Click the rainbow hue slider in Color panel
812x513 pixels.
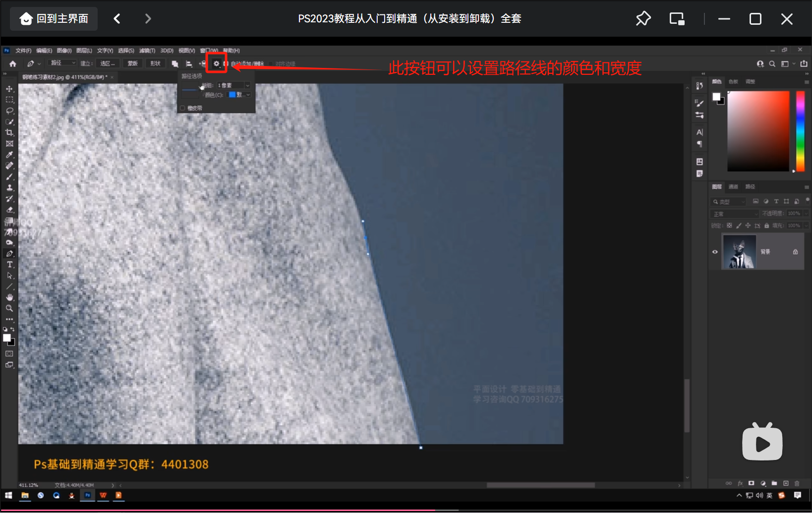800,131
